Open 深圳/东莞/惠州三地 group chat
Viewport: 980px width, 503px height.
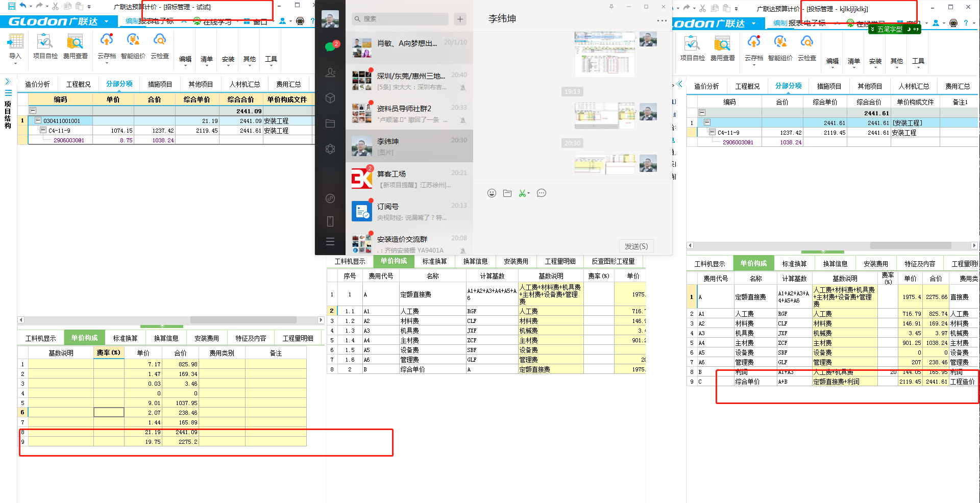click(409, 81)
